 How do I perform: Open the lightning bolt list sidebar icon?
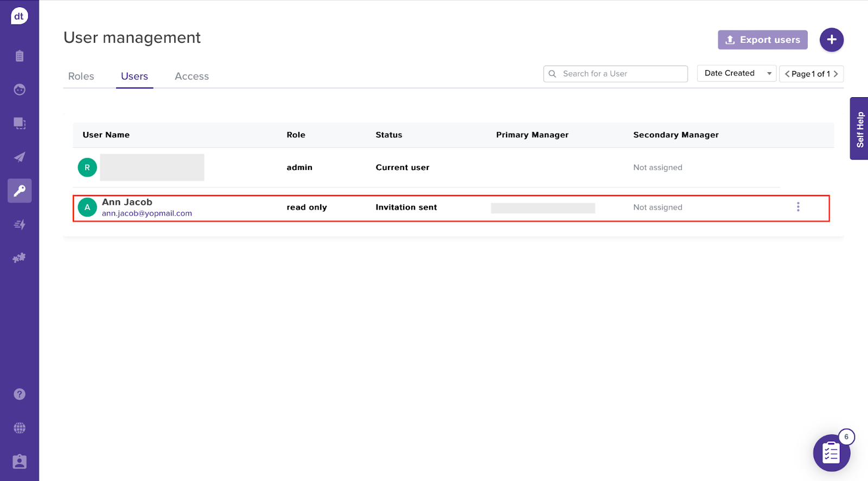pos(20,224)
